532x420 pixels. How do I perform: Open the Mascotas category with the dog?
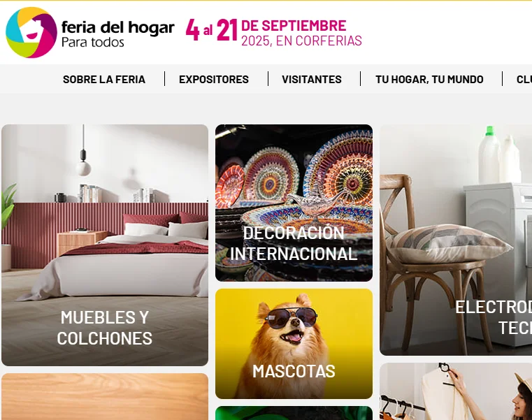294,344
